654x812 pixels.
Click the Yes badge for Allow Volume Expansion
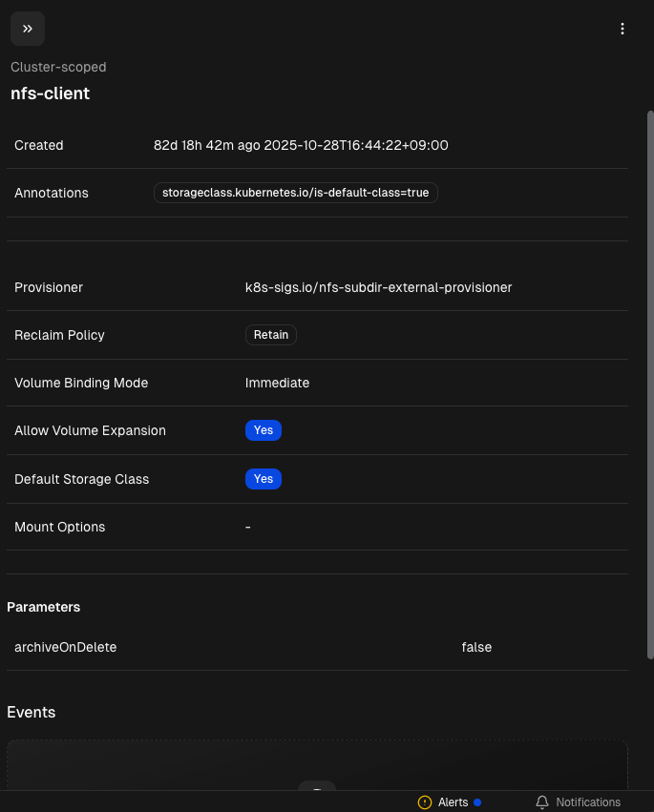[x=264, y=430]
